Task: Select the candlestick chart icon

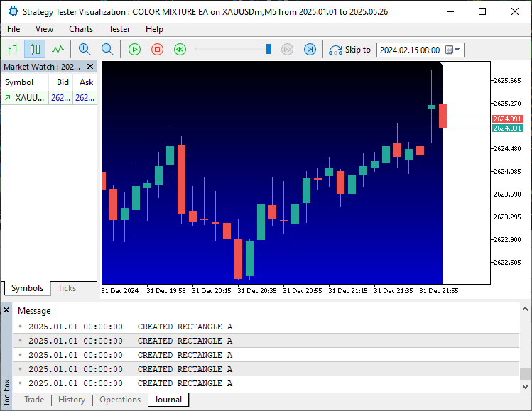Action: point(35,50)
